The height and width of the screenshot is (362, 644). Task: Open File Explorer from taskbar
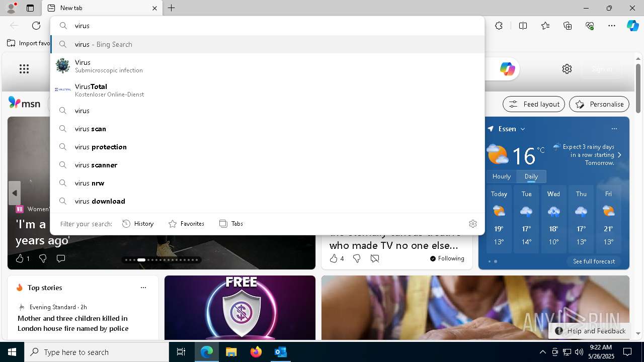(231, 352)
